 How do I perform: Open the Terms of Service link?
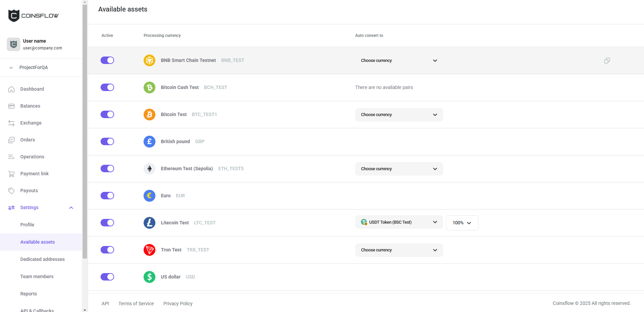click(x=136, y=304)
